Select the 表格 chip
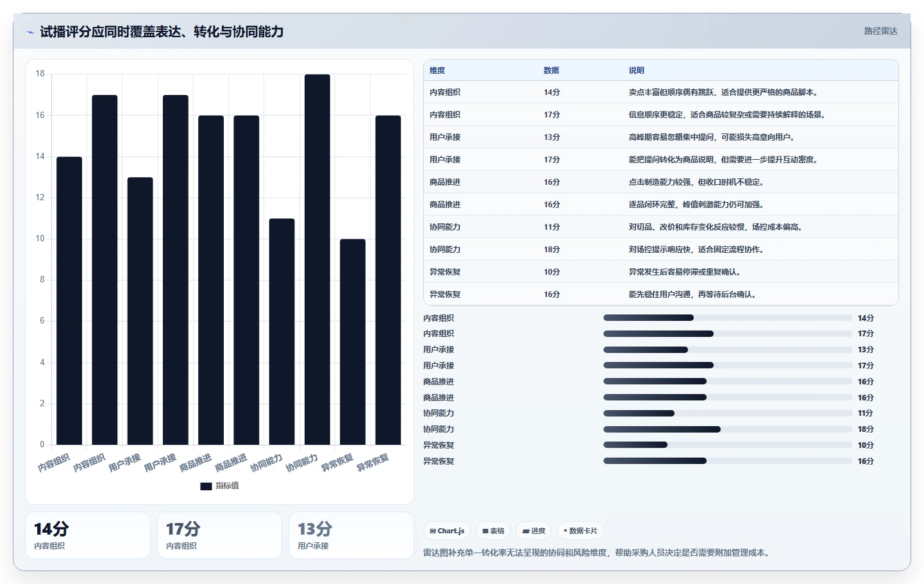924x584 pixels. (493, 531)
